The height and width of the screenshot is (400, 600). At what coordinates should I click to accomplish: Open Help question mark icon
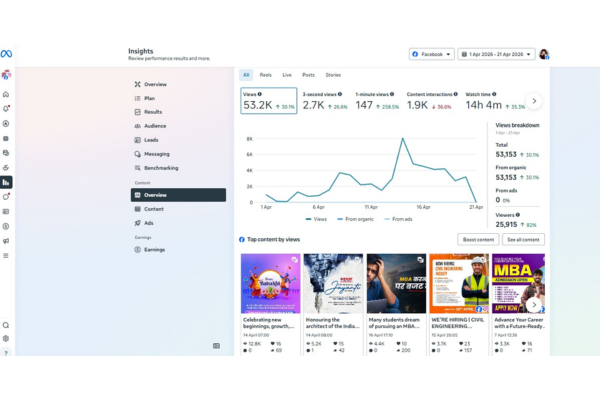tap(6, 353)
